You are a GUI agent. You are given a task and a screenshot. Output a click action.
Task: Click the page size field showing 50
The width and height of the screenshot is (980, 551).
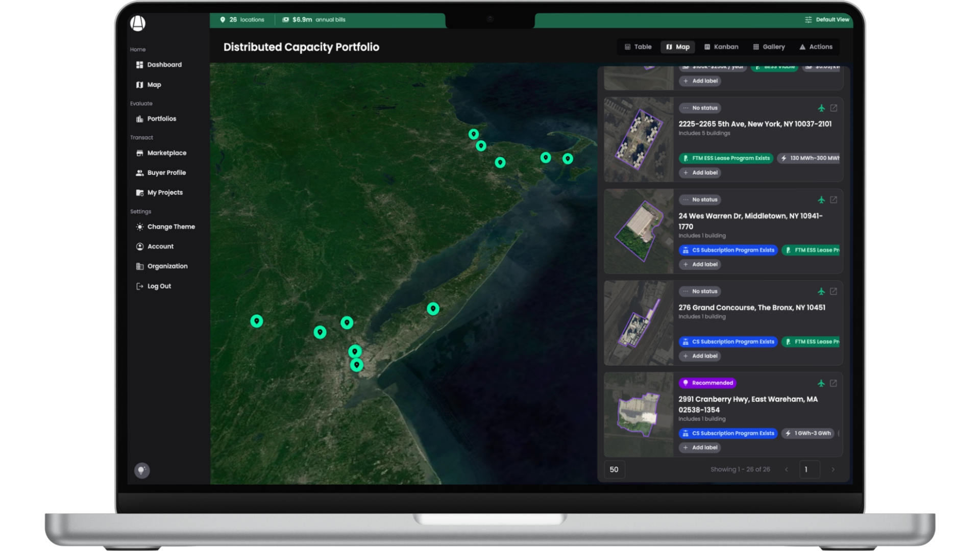coord(615,470)
